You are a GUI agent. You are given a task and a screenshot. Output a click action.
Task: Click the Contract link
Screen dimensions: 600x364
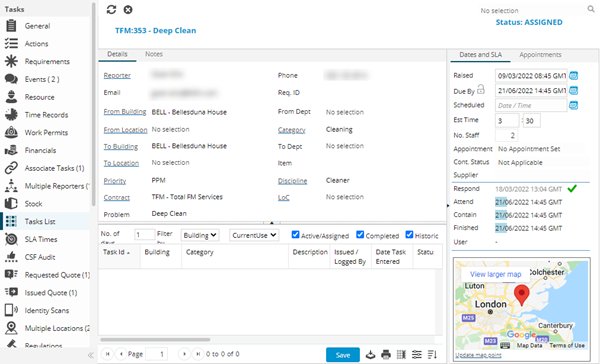(x=117, y=198)
